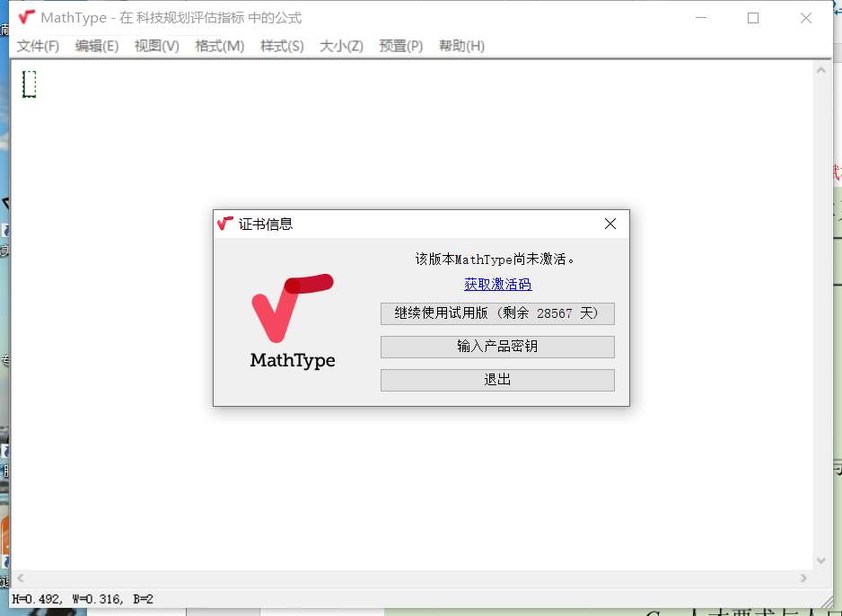Click the 退出 button
Image resolution: width=842 pixels, height=616 pixels.
click(x=498, y=380)
